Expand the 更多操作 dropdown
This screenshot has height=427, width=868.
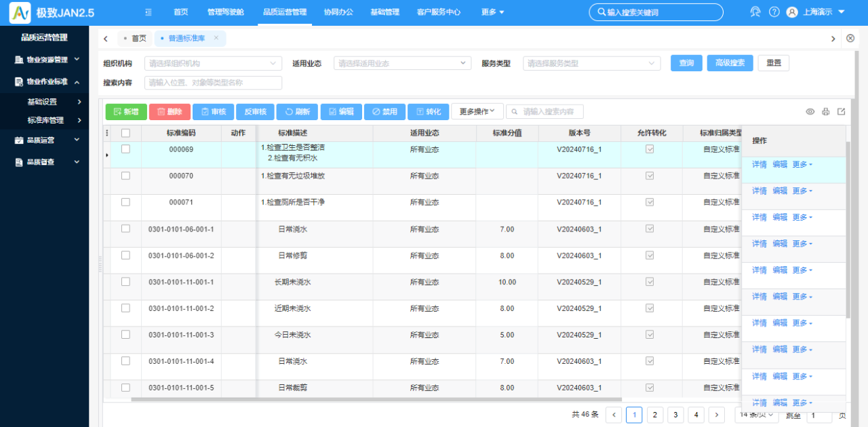tap(477, 111)
